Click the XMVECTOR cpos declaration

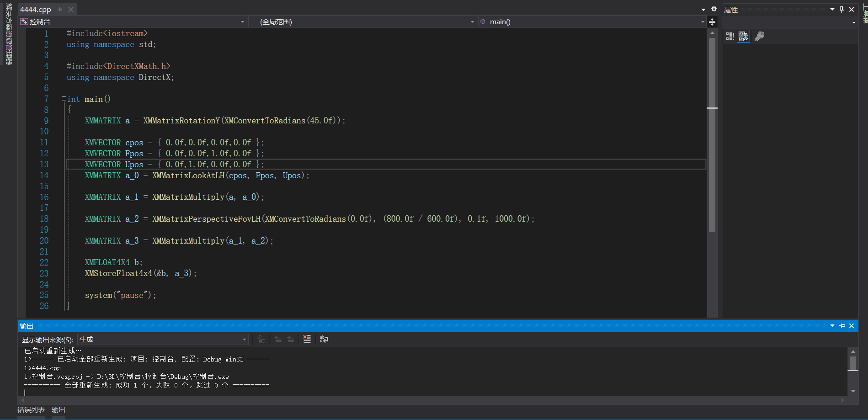(174, 143)
